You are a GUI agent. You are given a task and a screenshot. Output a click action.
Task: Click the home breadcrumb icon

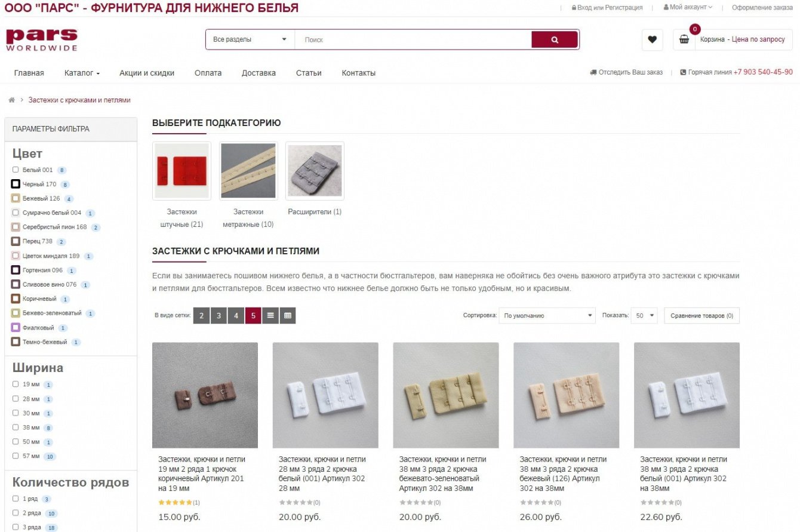[x=11, y=100]
